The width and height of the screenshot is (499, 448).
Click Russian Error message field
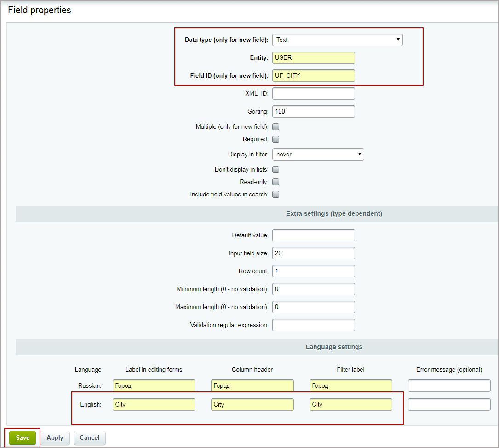pos(449,385)
